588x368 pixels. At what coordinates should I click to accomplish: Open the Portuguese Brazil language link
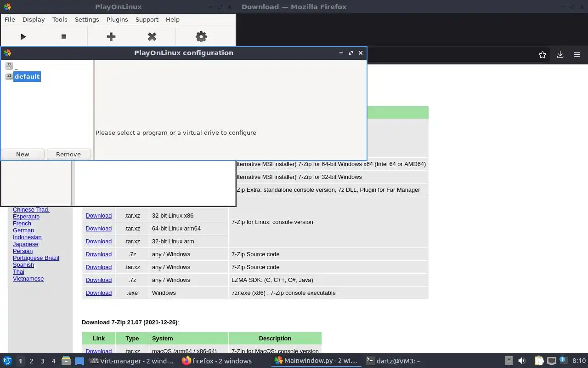(x=36, y=258)
